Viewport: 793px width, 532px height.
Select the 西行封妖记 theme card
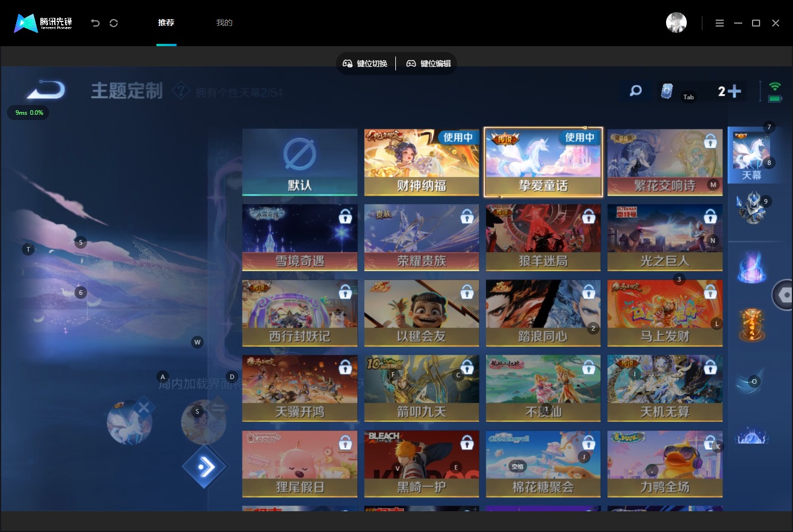click(x=300, y=313)
